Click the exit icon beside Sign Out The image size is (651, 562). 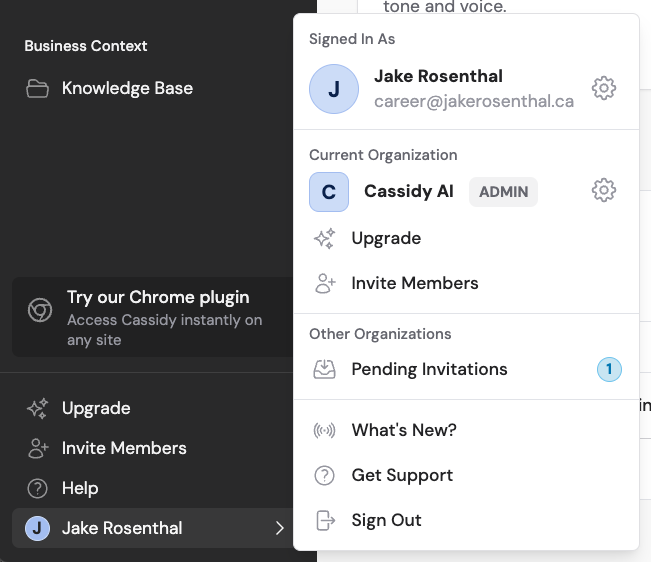(326, 520)
